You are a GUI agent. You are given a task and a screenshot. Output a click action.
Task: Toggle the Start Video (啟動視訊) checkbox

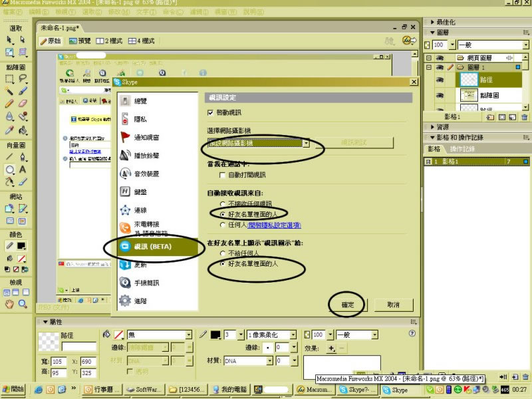coord(210,112)
